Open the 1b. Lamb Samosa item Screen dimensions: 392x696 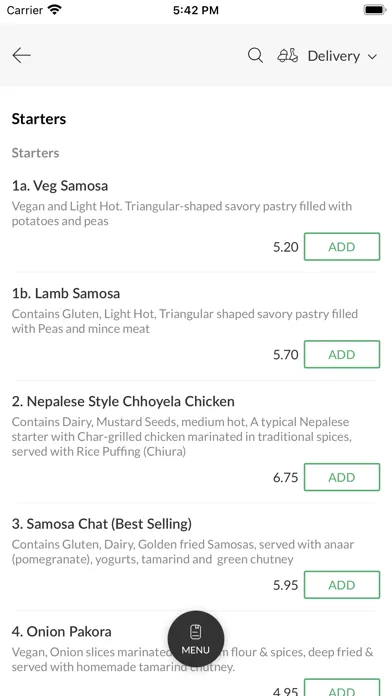click(66, 293)
